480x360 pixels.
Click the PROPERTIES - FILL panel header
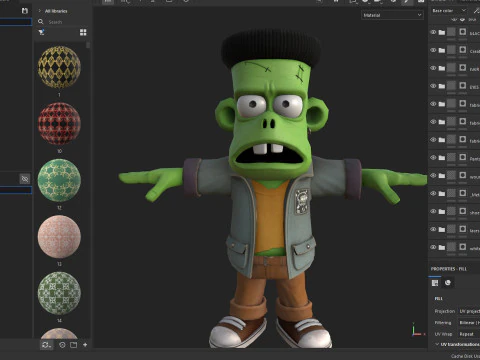[449, 269]
